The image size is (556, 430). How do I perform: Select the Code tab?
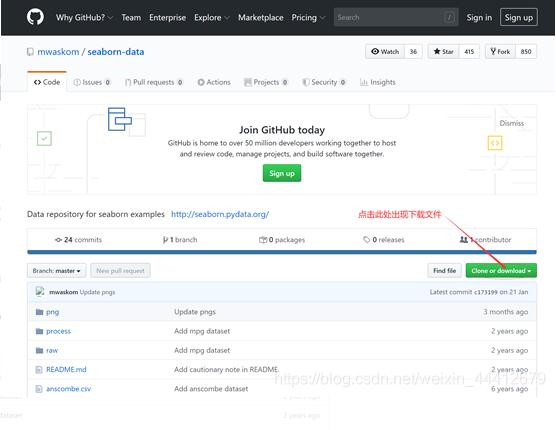(47, 82)
